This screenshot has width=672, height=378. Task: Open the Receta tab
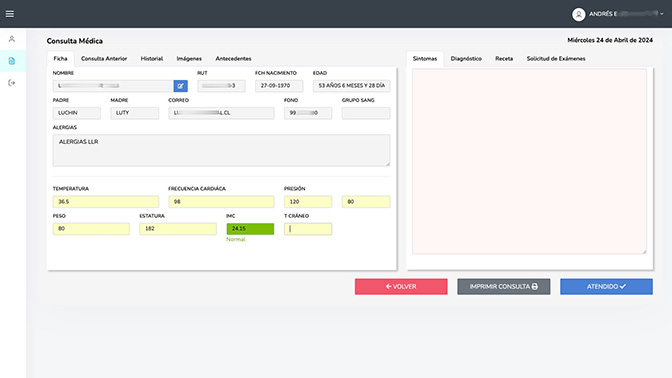pos(504,59)
